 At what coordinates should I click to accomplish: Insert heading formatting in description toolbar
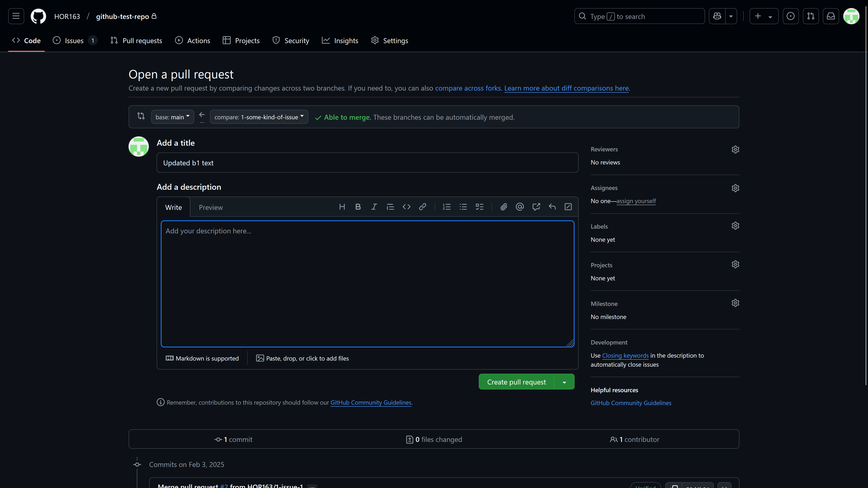pyautogui.click(x=342, y=207)
